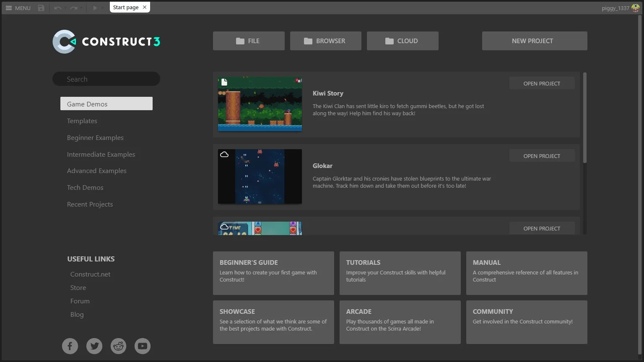The height and width of the screenshot is (362, 644).
Task: Click the folder icon on CLOUD button
Action: pos(390,41)
